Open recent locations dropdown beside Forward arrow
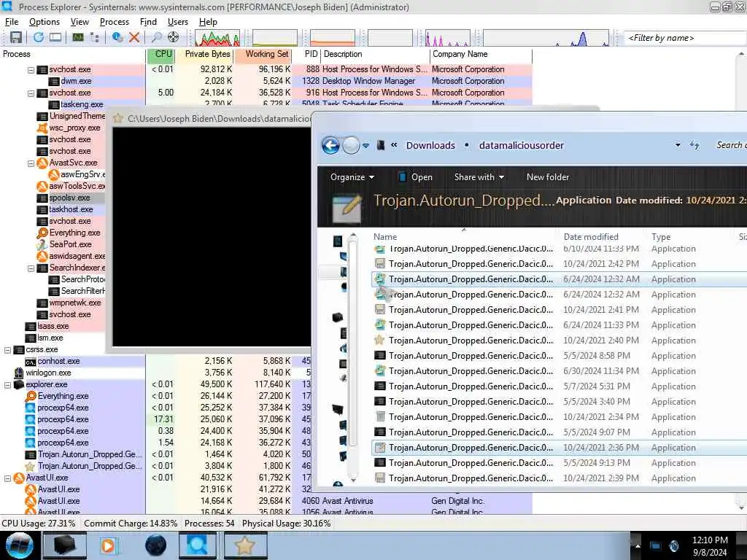The height and width of the screenshot is (560, 747). click(x=365, y=146)
